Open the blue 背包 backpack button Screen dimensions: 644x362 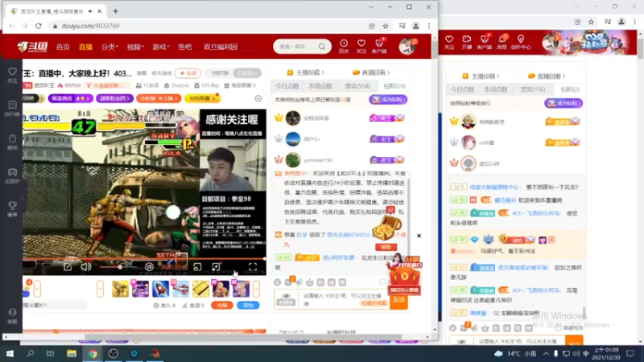pyautogui.click(x=248, y=306)
